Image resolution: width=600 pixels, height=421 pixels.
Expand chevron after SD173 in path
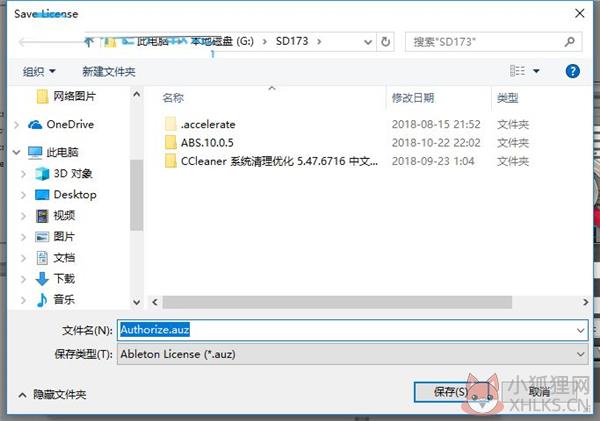[x=319, y=41]
